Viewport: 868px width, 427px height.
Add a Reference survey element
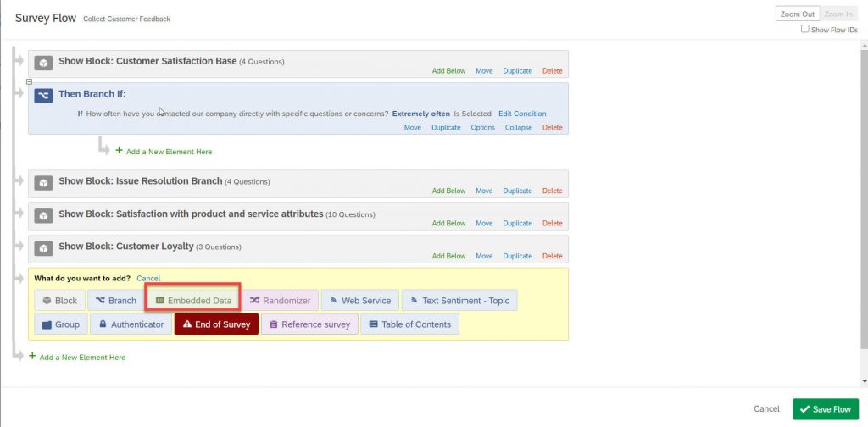click(309, 324)
